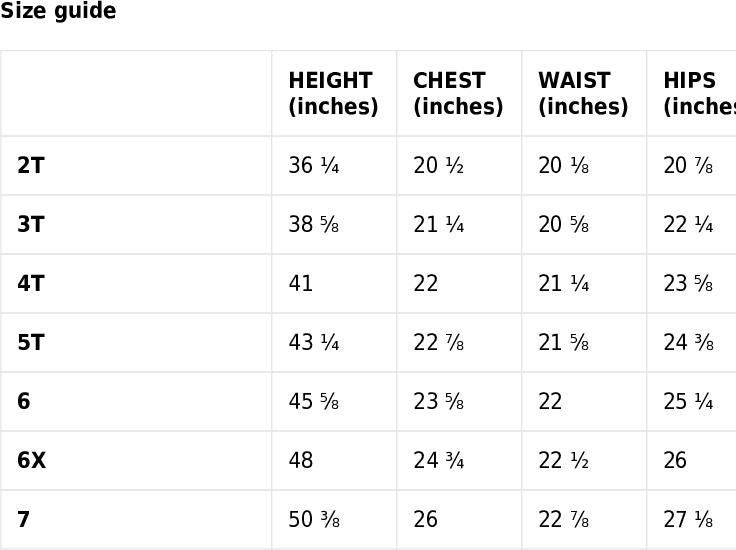Click the 6X size row label
Viewport: 736px width, 550px height.
[x=32, y=461]
